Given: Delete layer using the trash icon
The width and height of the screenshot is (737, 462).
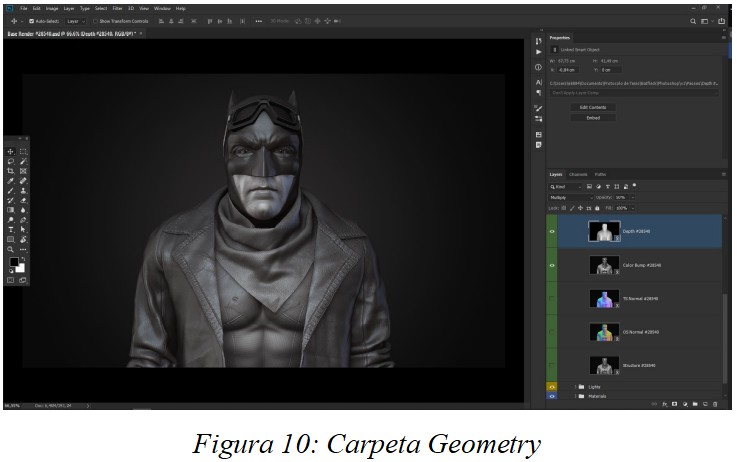Looking at the screenshot, I should pyautogui.click(x=714, y=404).
